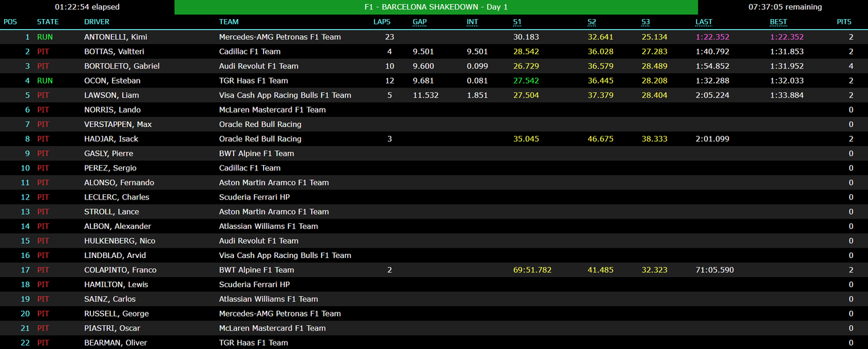Select driver ANTONELLI, Kimi
This screenshot has width=868, height=349.
(x=116, y=37)
